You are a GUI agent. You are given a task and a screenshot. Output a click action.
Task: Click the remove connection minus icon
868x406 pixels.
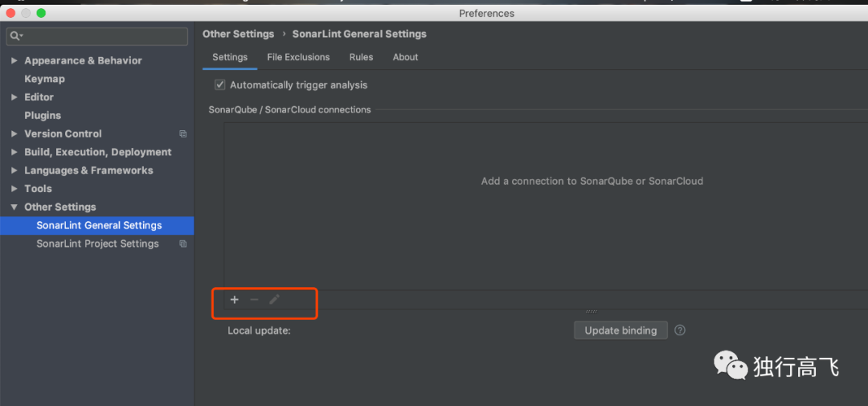click(254, 300)
